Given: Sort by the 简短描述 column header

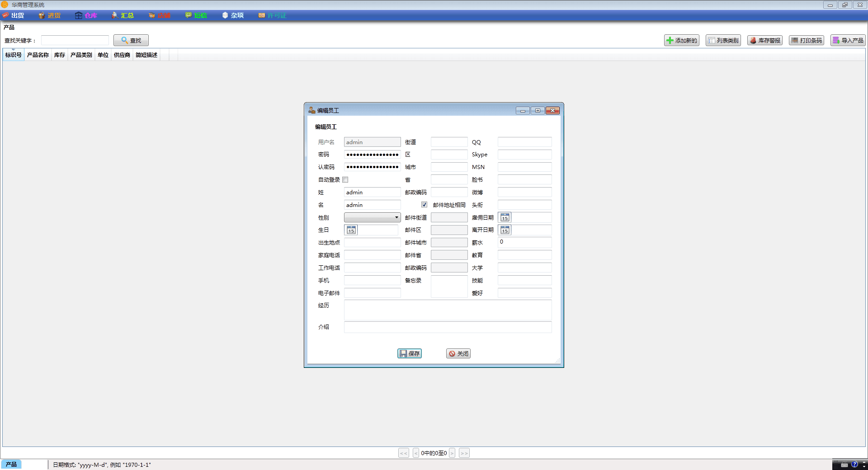Looking at the screenshot, I should 146,55.
